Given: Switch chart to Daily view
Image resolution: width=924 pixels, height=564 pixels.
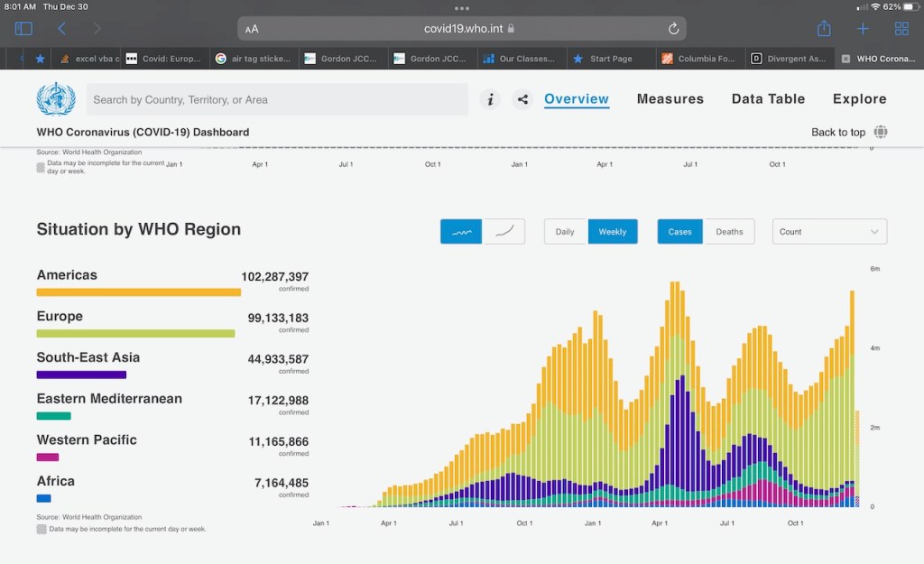Looking at the screenshot, I should pyautogui.click(x=565, y=232).
